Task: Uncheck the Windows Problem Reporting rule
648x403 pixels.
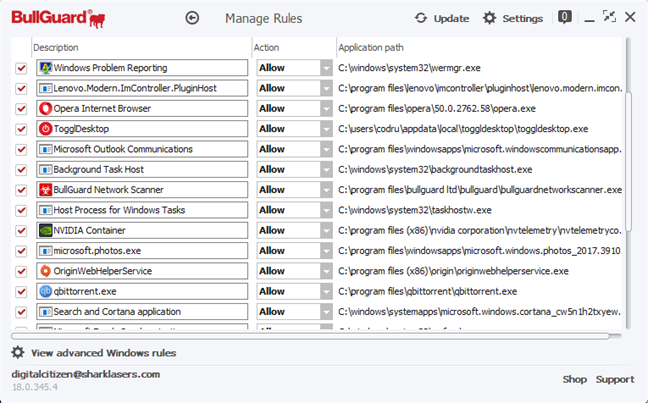Action: [21, 68]
